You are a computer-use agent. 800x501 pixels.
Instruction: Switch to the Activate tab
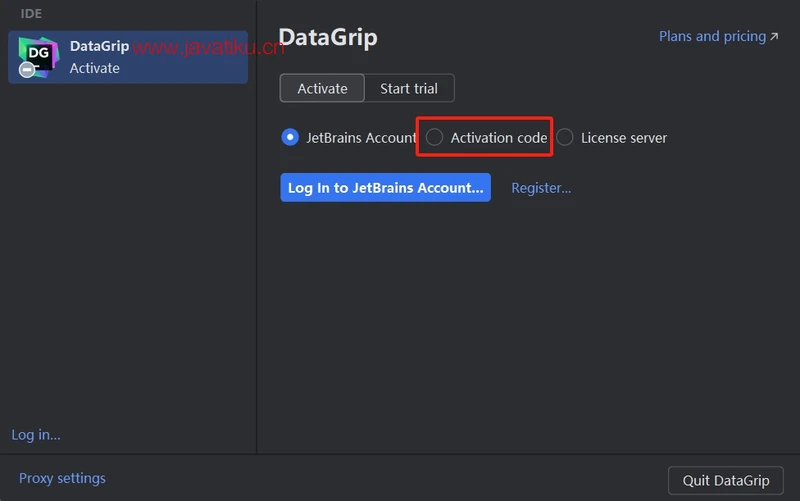[x=322, y=88]
